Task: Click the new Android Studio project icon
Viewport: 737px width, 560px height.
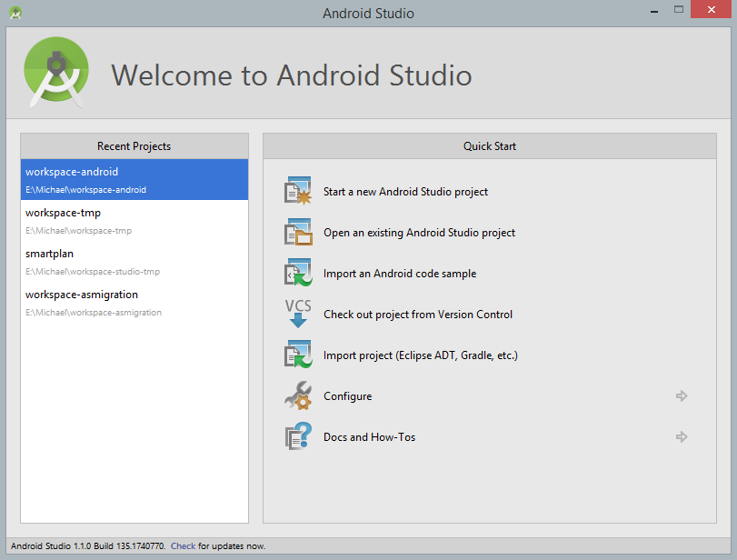Action: coord(298,191)
